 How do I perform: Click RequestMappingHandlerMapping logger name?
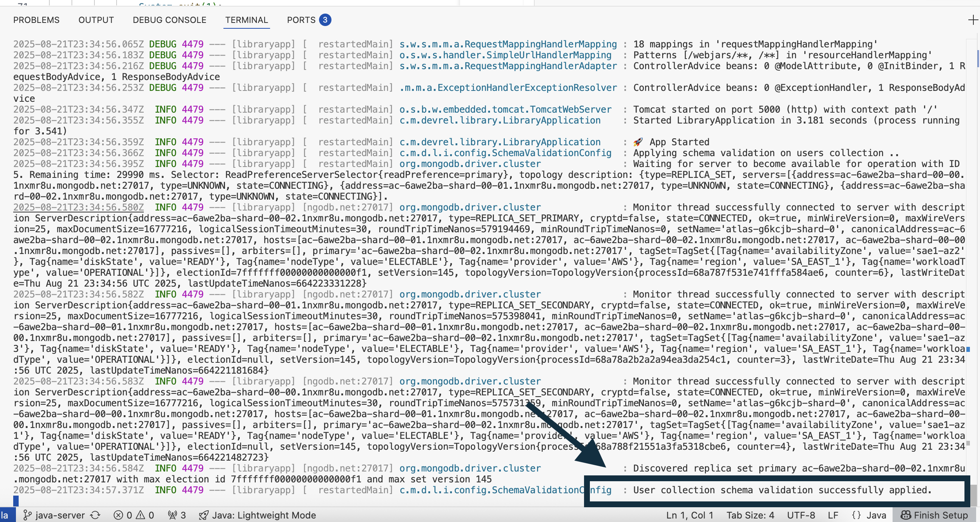pos(508,44)
